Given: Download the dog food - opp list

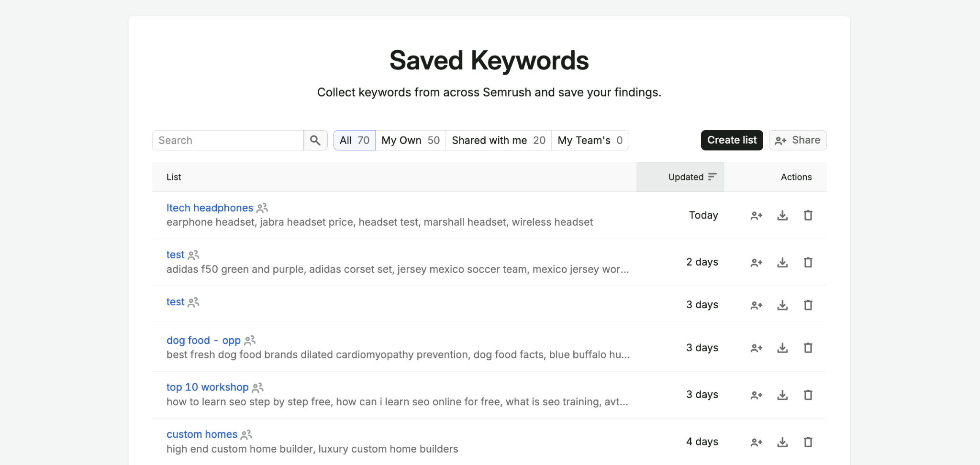Looking at the screenshot, I should pos(782,348).
